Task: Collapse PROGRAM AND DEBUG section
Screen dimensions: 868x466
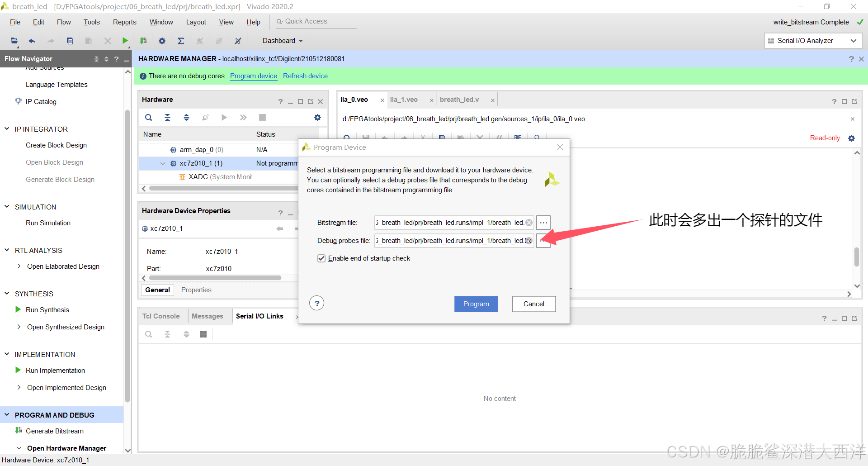Action: coord(7,415)
